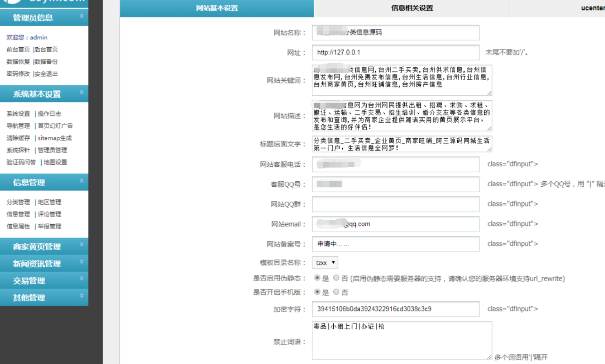The image size is (605, 364).
Task: Expand the 商家黄页管理 menu
Action: pyautogui.click(x=44, y=247)
